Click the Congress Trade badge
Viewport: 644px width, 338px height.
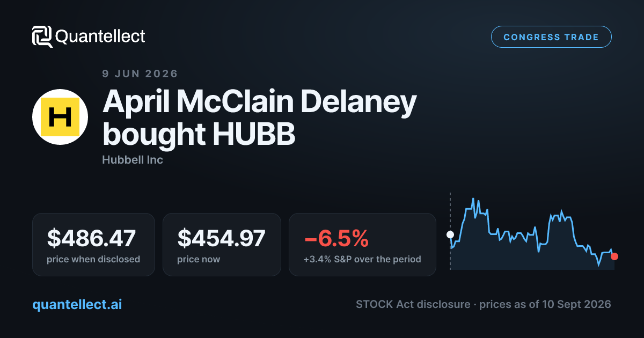point(551,37)
